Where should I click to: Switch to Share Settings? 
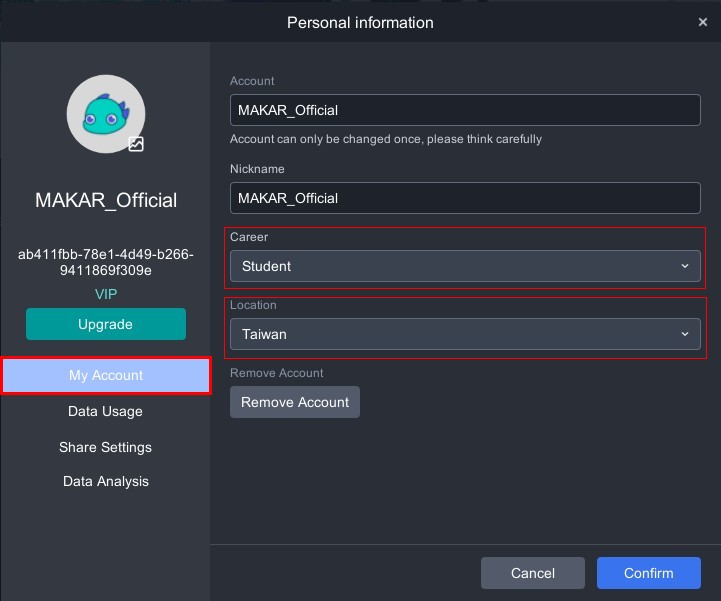coord(105,447)
